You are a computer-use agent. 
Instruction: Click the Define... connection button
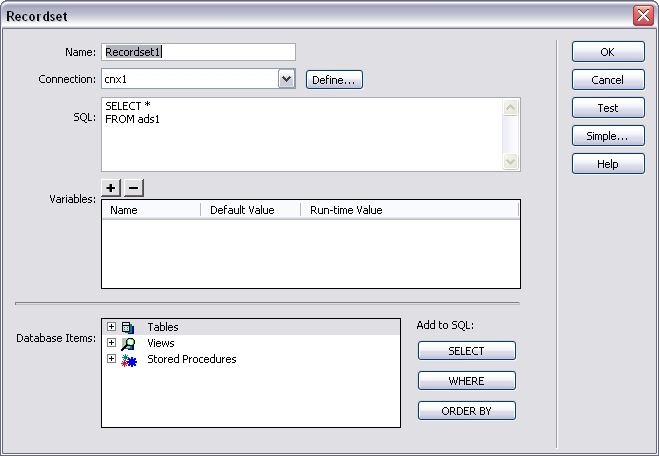coord(334,80)
